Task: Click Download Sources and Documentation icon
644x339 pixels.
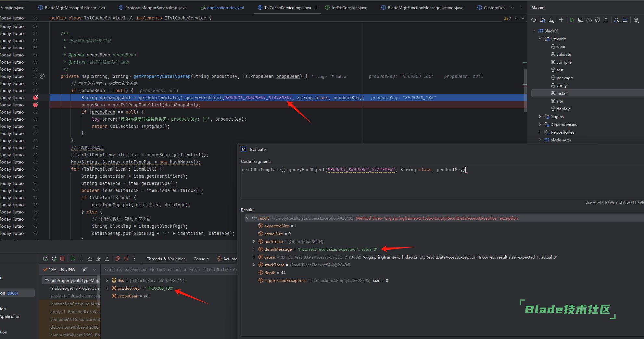Action: point(551,20)
